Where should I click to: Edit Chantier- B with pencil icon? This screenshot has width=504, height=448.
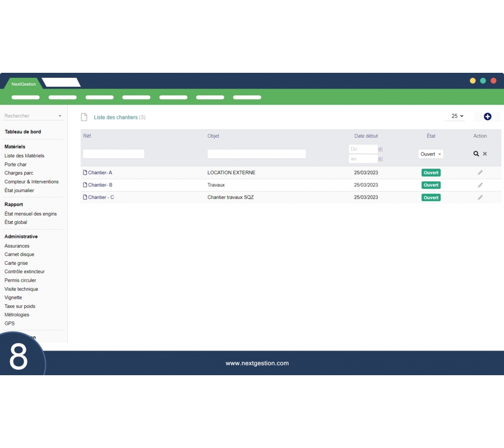pos(480,185)
